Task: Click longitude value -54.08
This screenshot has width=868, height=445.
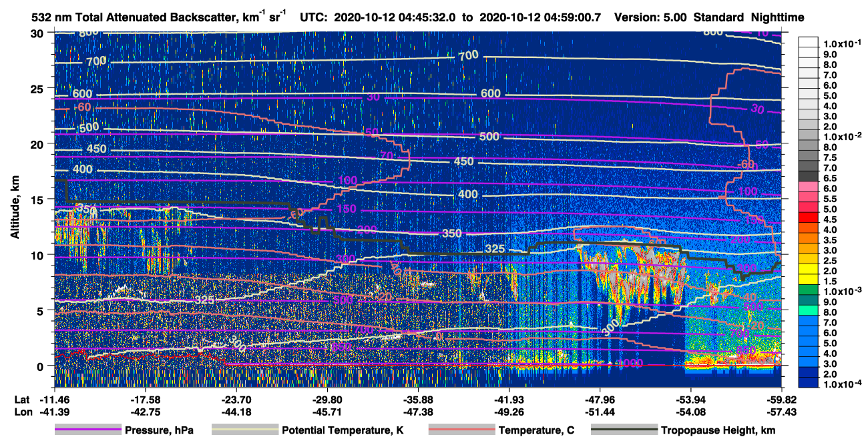Action: tap(690, 412)
